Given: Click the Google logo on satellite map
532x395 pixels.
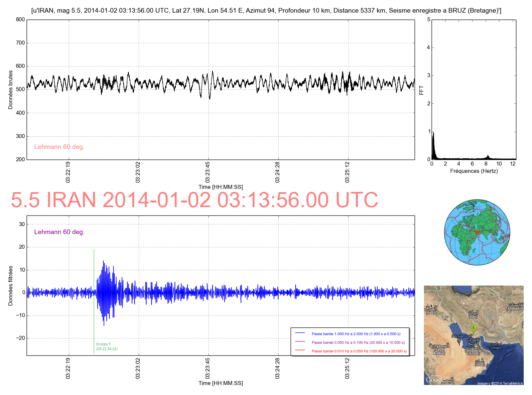Looking at the screenshot, I should (435, 380).
